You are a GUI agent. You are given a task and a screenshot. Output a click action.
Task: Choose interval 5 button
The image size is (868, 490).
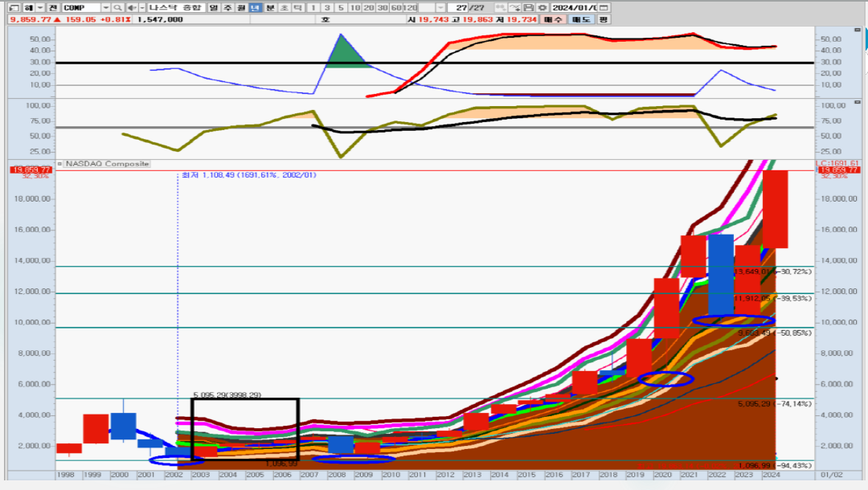341,8
